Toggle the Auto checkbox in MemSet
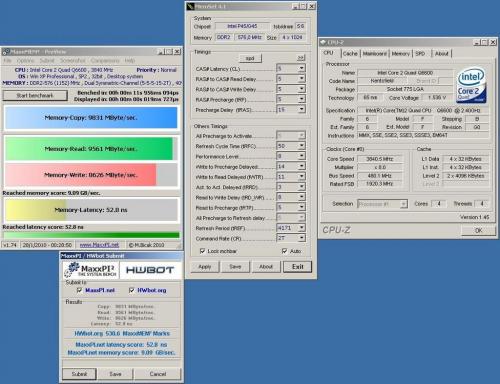The image size is (500, 384). click(284, 251)
